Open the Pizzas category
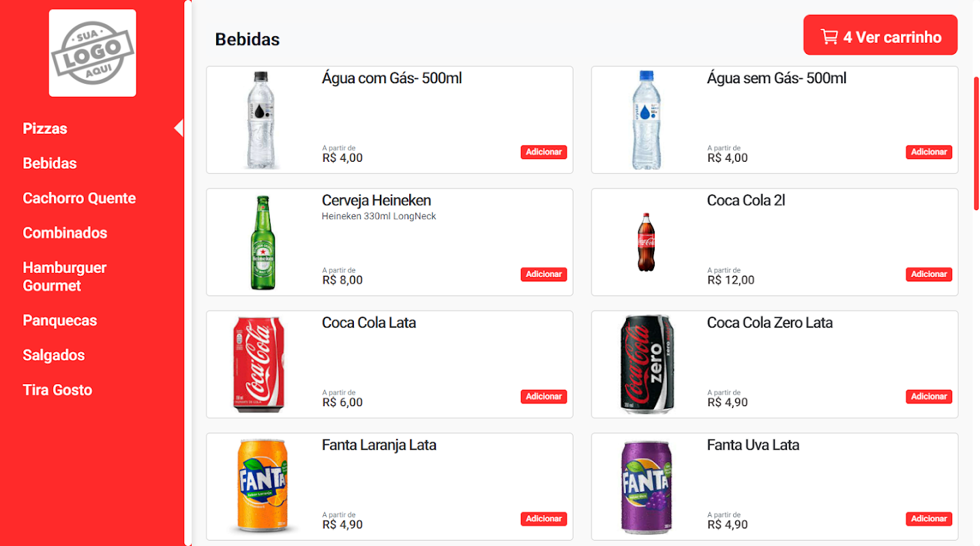The width and height of the screenshot is (980, 546). [45, 128]
